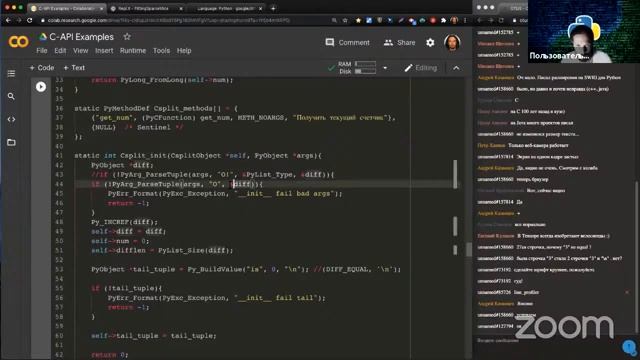Open the Editing mode dropdown
The image size is (640, 360).
pyautogui.click(x=420, y=68)
